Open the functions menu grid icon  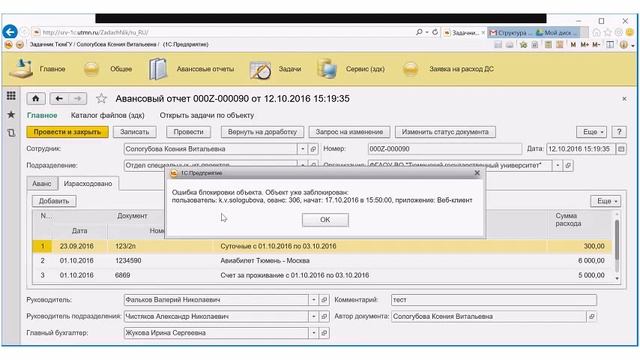coord(11,96)
